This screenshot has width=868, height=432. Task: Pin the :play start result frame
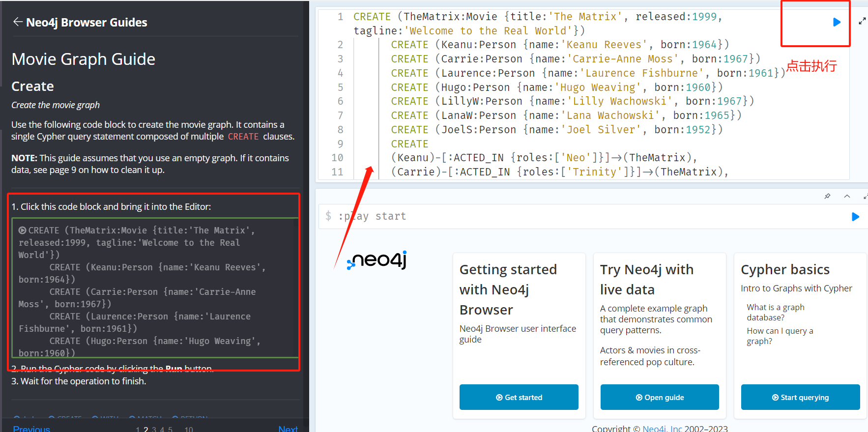click(x=827, y=196)
